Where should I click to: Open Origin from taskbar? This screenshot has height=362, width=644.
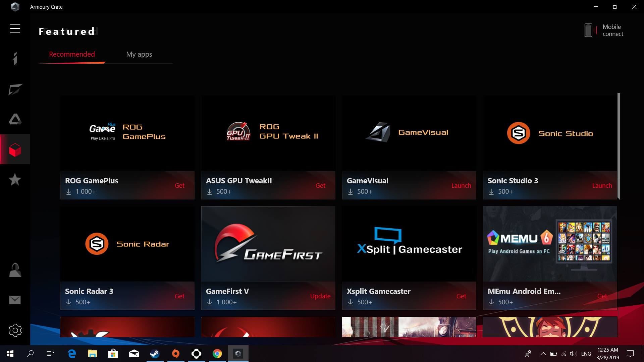176,354
